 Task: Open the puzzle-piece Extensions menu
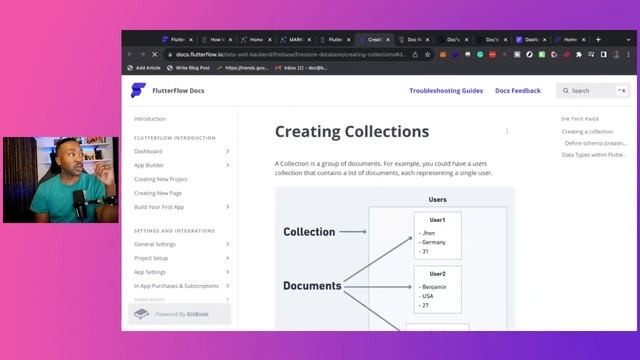(579, 54)
